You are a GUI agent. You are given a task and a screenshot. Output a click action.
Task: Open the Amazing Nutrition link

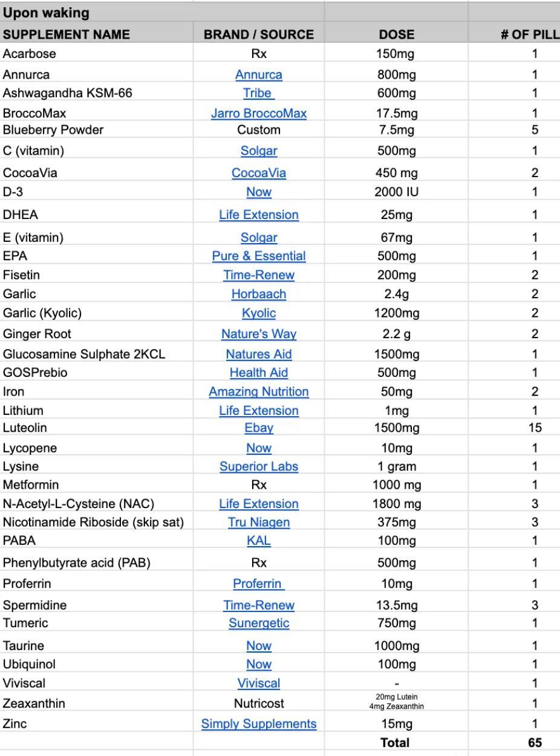pos(258,392)
